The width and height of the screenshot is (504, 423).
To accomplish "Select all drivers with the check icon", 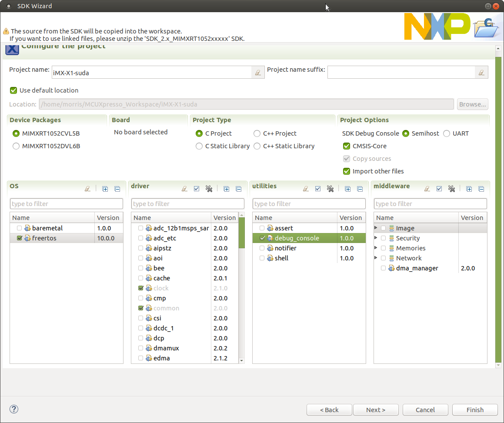I will (197, 189).
